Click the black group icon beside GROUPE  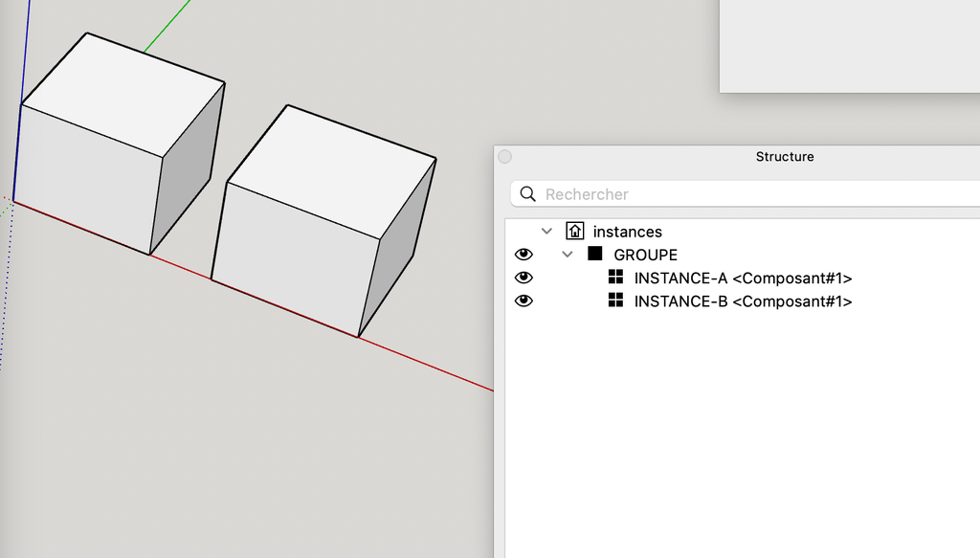coord(595,253)
